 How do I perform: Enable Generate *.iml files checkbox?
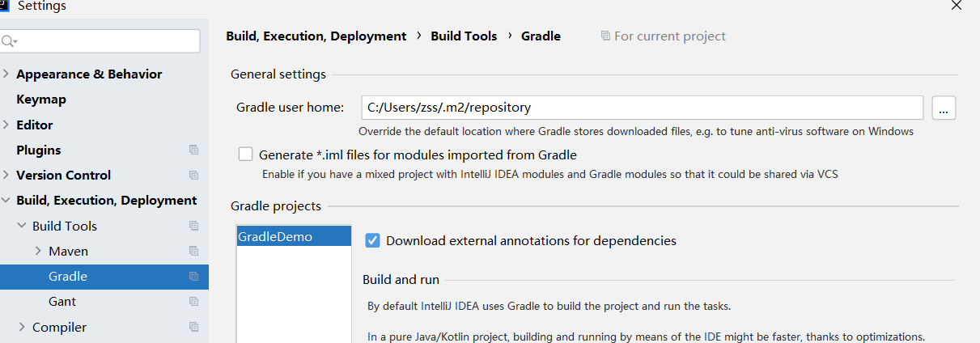(x=246, y=154)
